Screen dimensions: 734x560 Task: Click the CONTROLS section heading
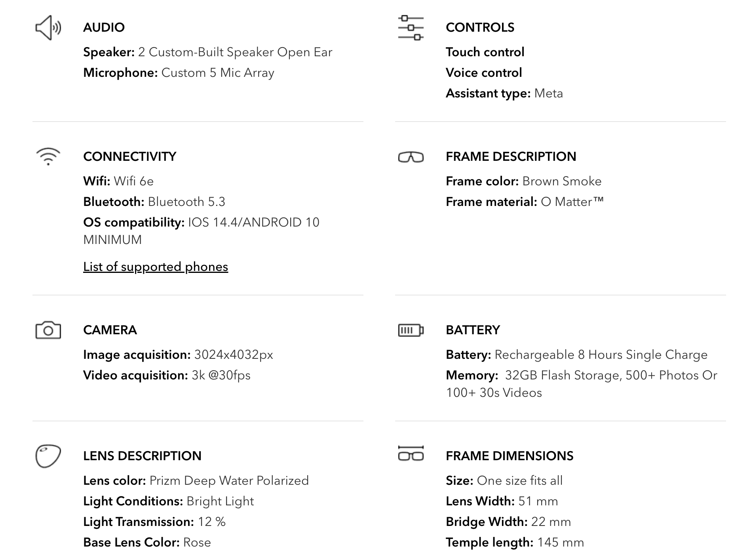tap(480, 27)
